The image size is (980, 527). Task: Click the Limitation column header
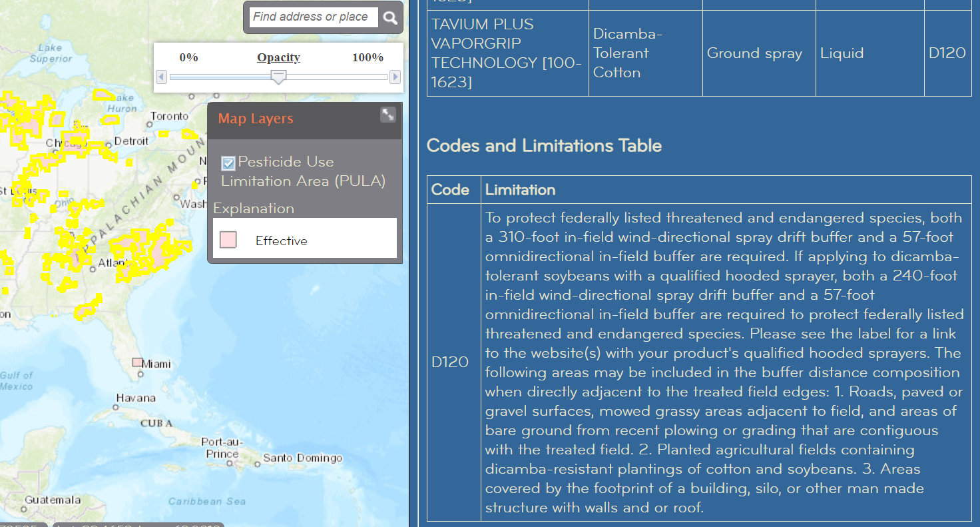pyautogui.click(x=520, y=190)
